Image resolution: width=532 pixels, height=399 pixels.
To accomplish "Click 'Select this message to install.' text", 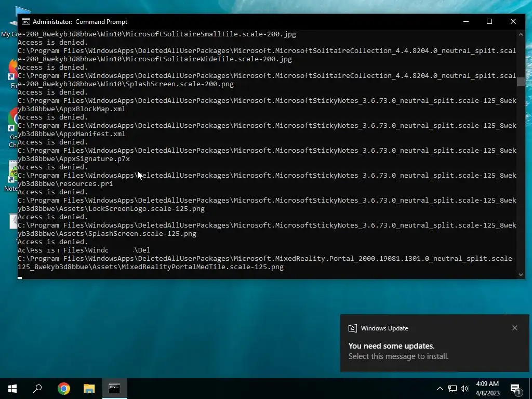I will [x=398, y=356].
